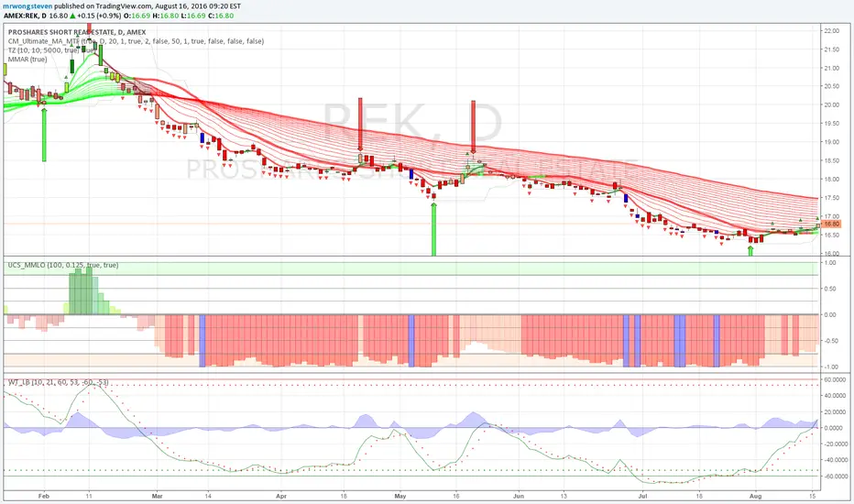Click the 21.00 price axis label
The width and height of the screenshot is (854, 504).
tap(832, 68)
